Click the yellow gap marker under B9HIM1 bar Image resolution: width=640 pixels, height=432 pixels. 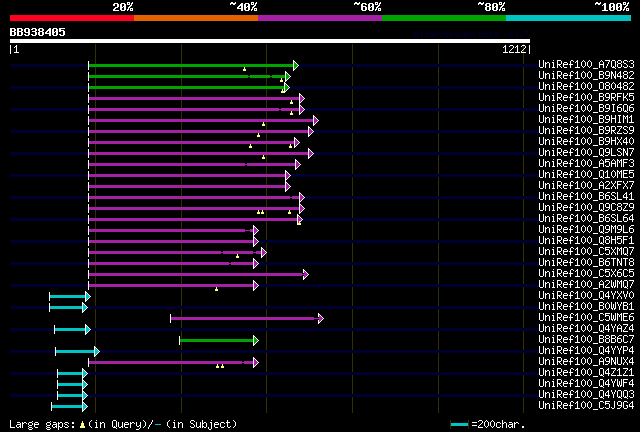tap(263, 124)
